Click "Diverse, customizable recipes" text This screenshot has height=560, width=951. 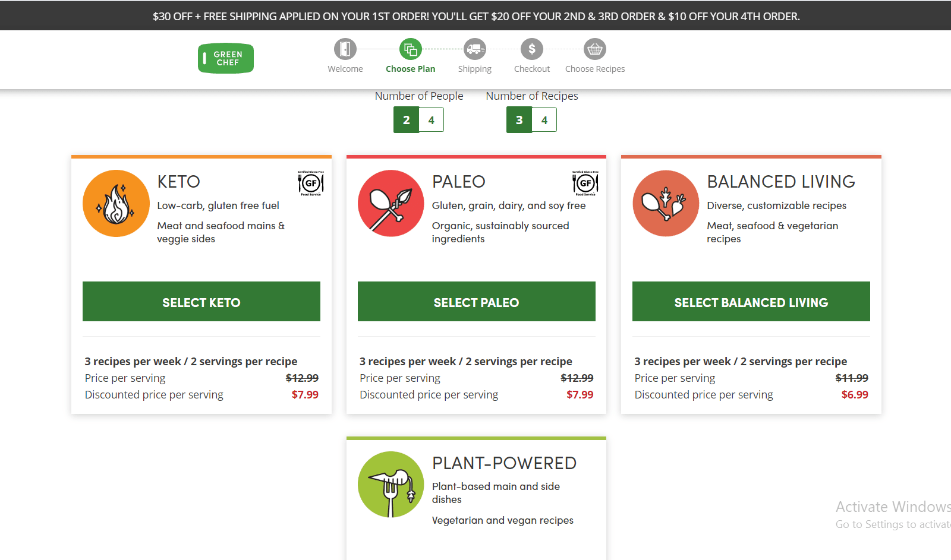click(777, 206)
